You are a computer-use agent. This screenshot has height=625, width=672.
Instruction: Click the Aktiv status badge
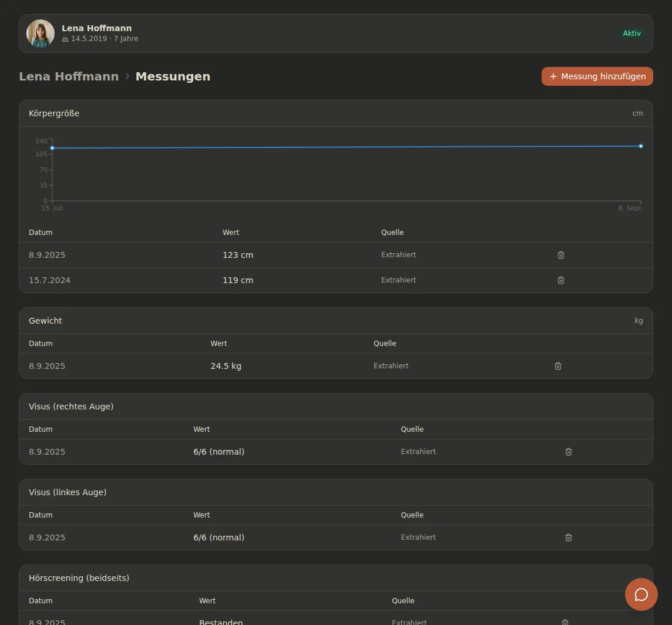click(631, 33)
